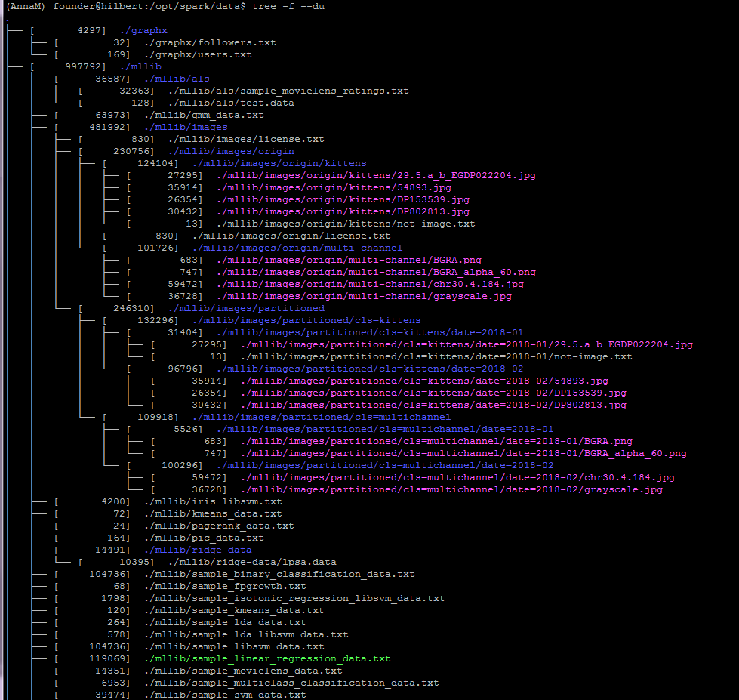Click cls=kittens/date=2018-01 directory line
This screenshot has height=700, width=739.
pyautogui.click(x=370, y=333)
